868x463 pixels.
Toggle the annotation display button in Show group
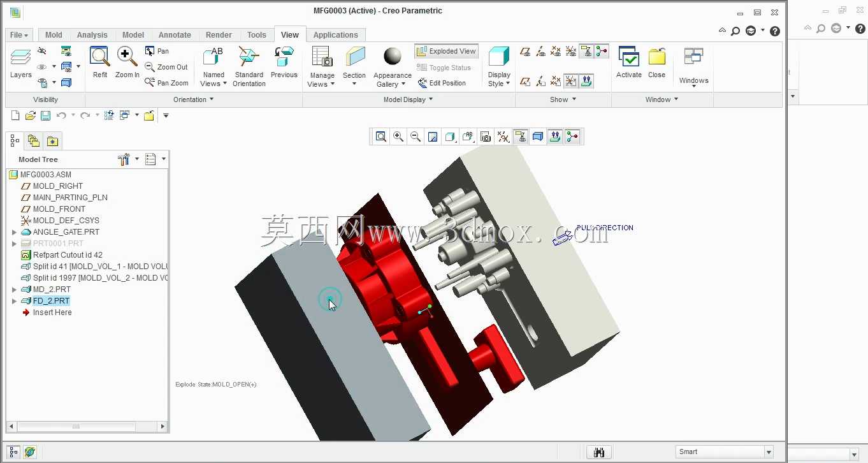(586, 52)
